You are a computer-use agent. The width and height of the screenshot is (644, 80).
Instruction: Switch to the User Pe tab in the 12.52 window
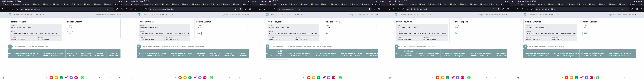pyautogui.click(x=562, y=4)
